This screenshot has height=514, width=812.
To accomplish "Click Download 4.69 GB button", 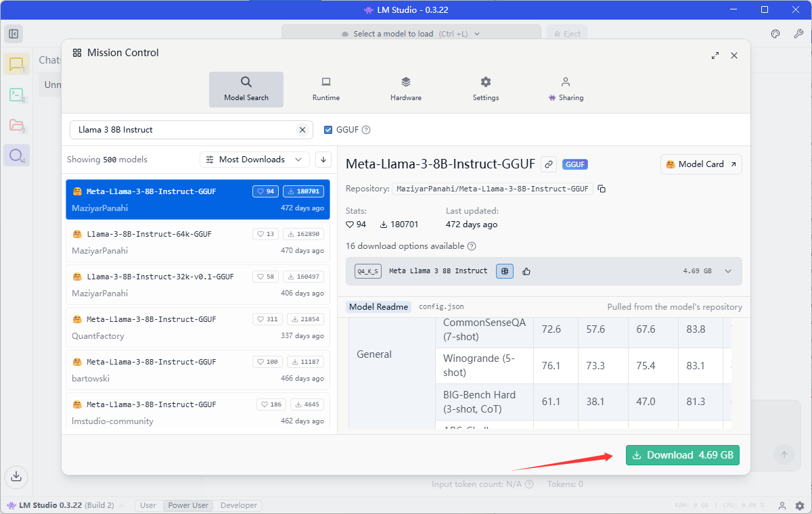I will pyautogui.click(x=683, y=455).
